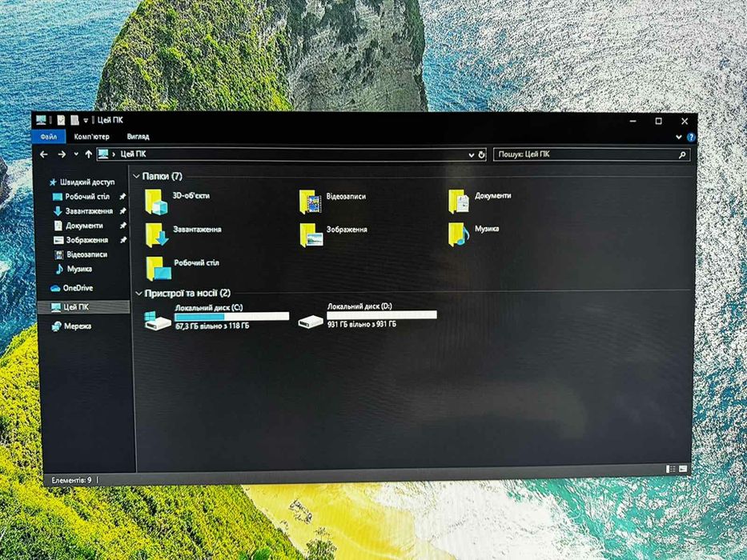Click the Цей ПК title bar system icon
This screenshot has width=747, height=560.
coord(42,120)
